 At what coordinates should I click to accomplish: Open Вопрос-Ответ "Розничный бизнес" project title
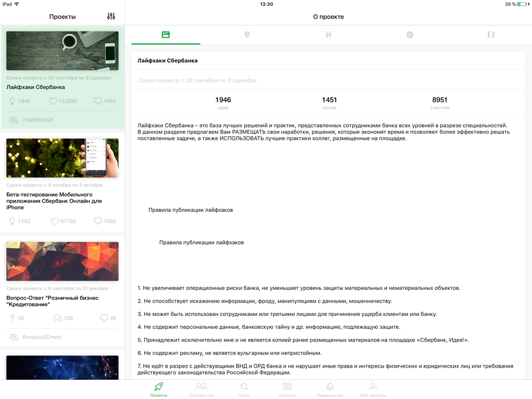[53, 301]
